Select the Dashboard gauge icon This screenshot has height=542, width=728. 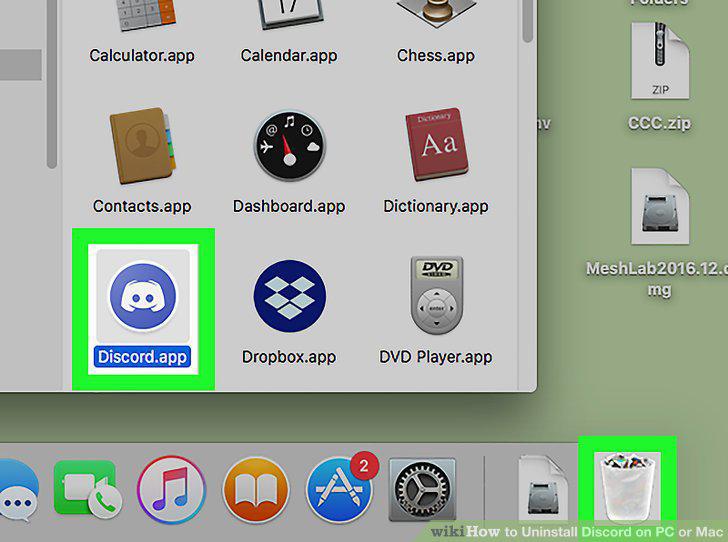(290, 146)
